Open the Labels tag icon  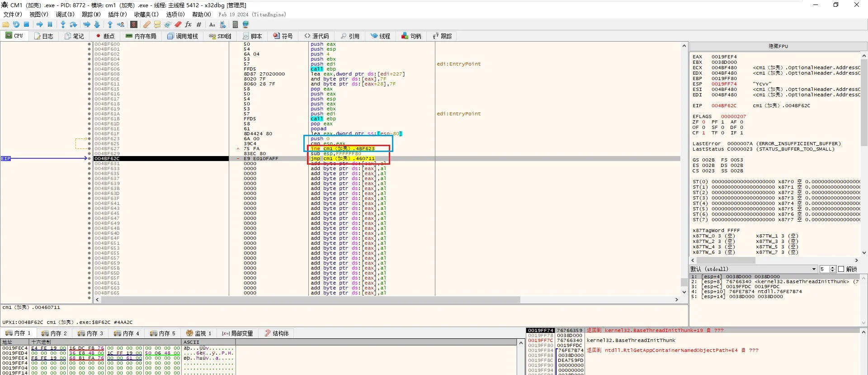[168, 24]
